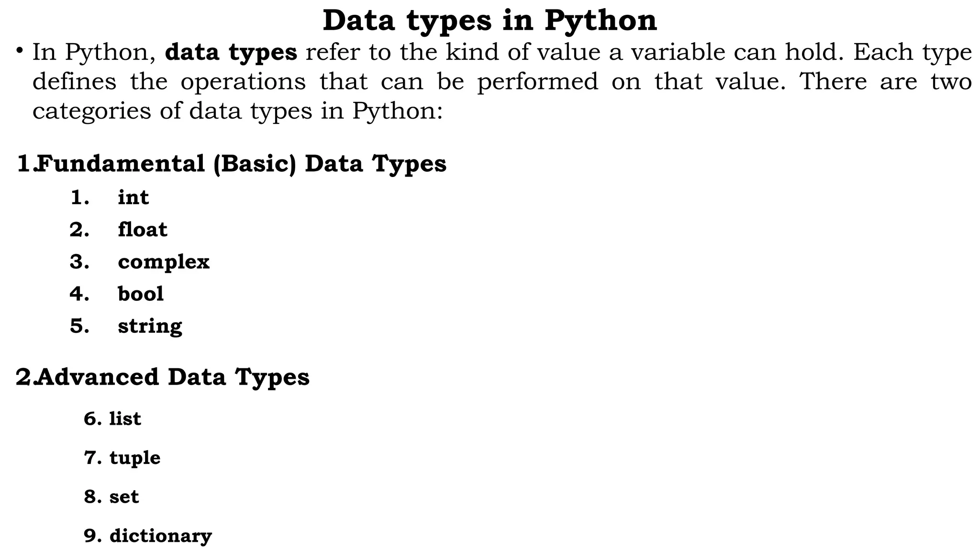This screenshot has height=551, width=980.
Task: Click the bullet point before 'In Python'
Action: (x=20, y=50)
